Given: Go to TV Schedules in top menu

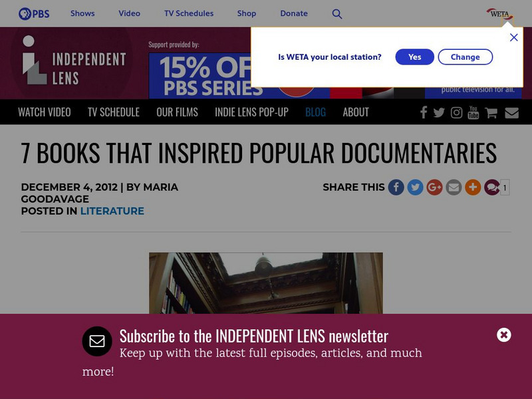Looking at the screenshot, I should (x=189, y=13).
